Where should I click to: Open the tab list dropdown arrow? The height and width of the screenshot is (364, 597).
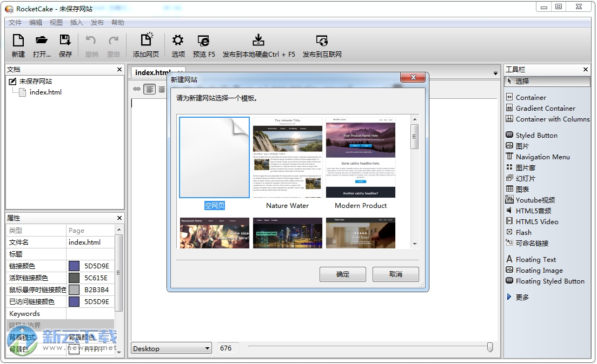pyautogui.click(x=495, y=73)
